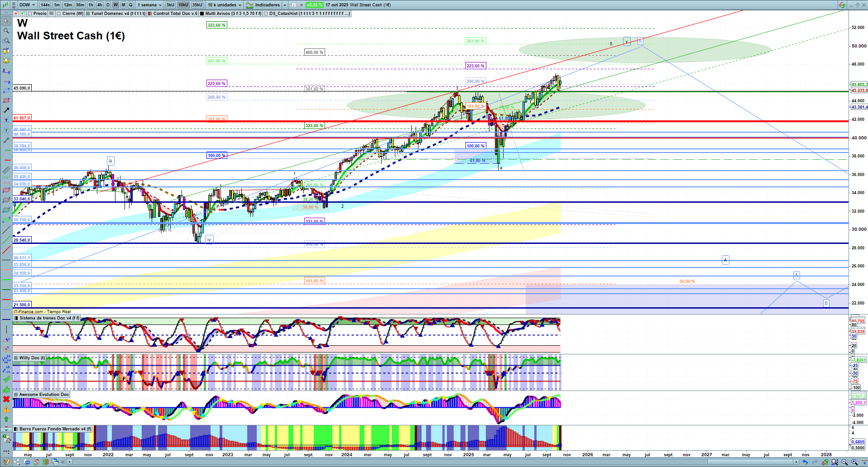Select the segment line tool with endpoints

tap(6, 140)
